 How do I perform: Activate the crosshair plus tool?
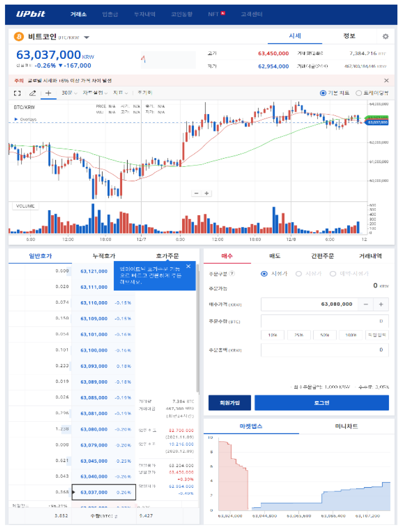[x=48, y=93]
